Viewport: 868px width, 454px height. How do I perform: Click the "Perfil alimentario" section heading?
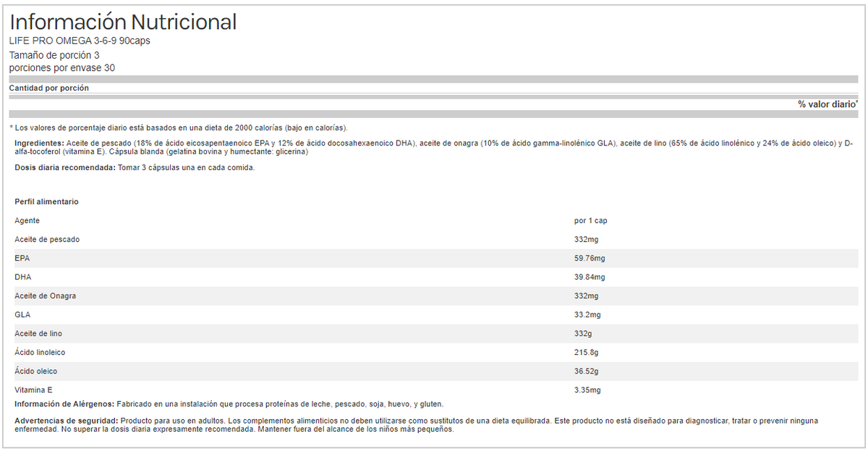point(46,201)
